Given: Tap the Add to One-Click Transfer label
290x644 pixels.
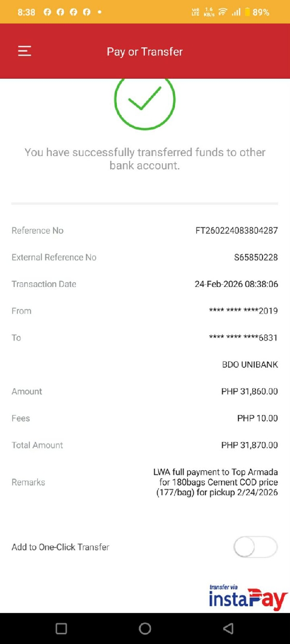Looking at the screenshot, I should 60,547.
